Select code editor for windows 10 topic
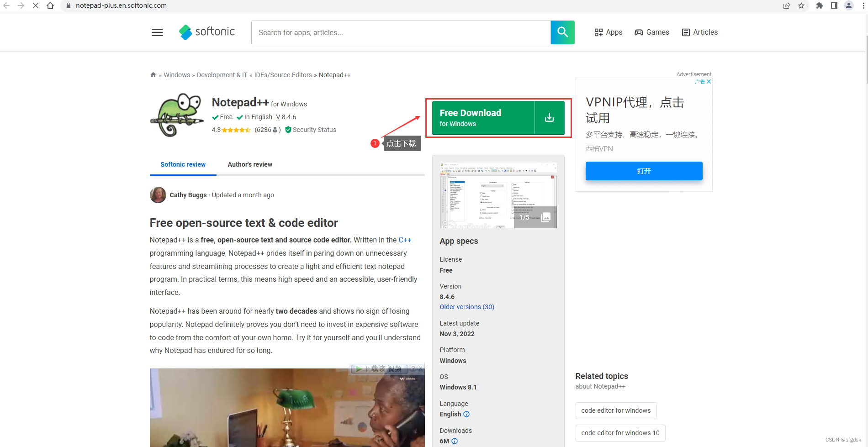The image size is (868, 447). 620,433
